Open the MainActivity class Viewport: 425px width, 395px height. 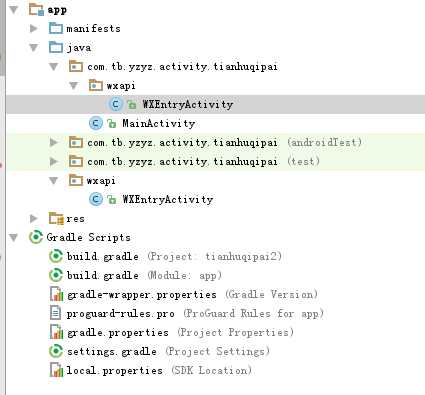click(159, 124)
